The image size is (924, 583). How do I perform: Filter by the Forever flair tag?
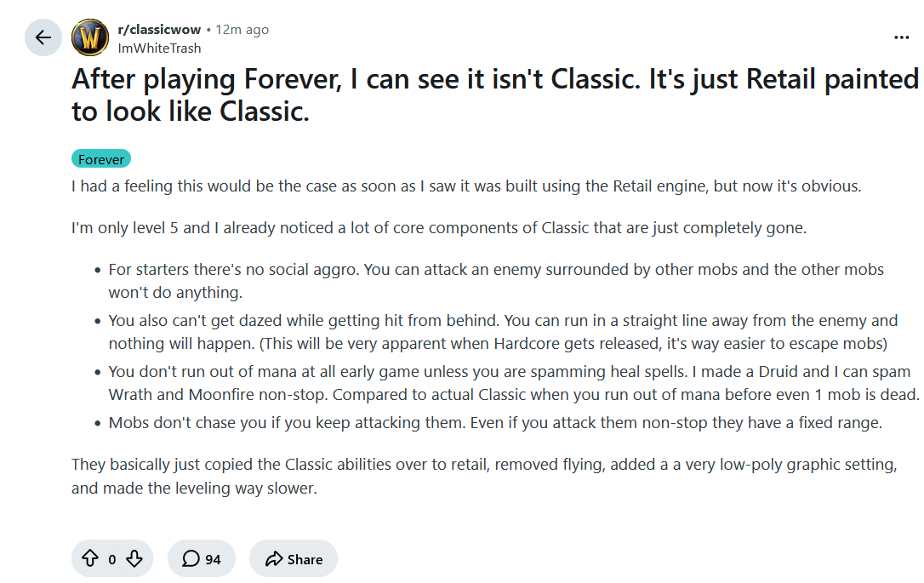point(100,159)
